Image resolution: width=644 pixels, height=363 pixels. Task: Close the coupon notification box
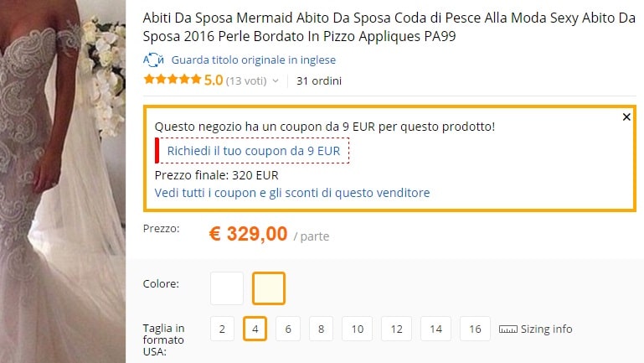[626, 117]
